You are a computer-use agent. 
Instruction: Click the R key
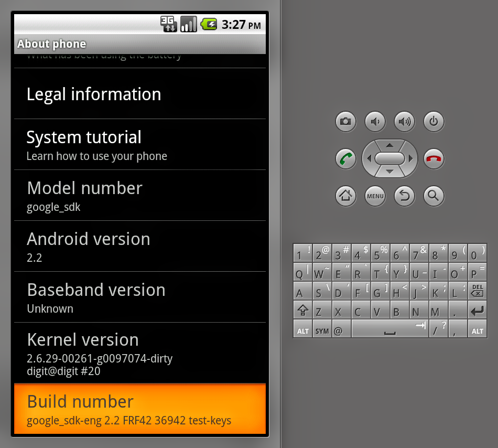click(x=361, y=272)
